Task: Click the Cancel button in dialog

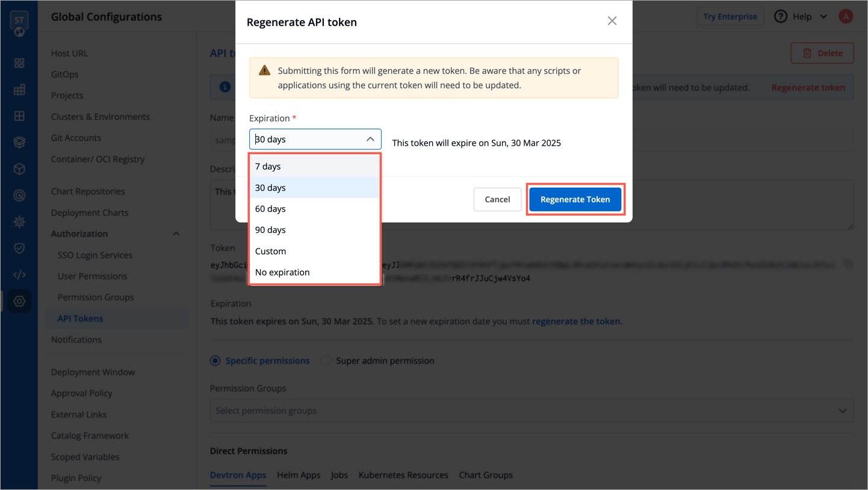Action: click(x=497, y=199)
